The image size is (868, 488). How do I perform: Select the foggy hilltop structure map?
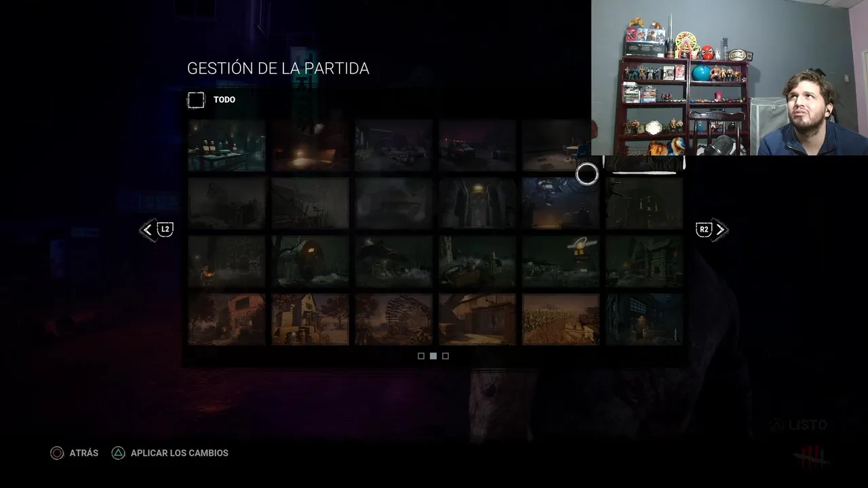[226, 203]
